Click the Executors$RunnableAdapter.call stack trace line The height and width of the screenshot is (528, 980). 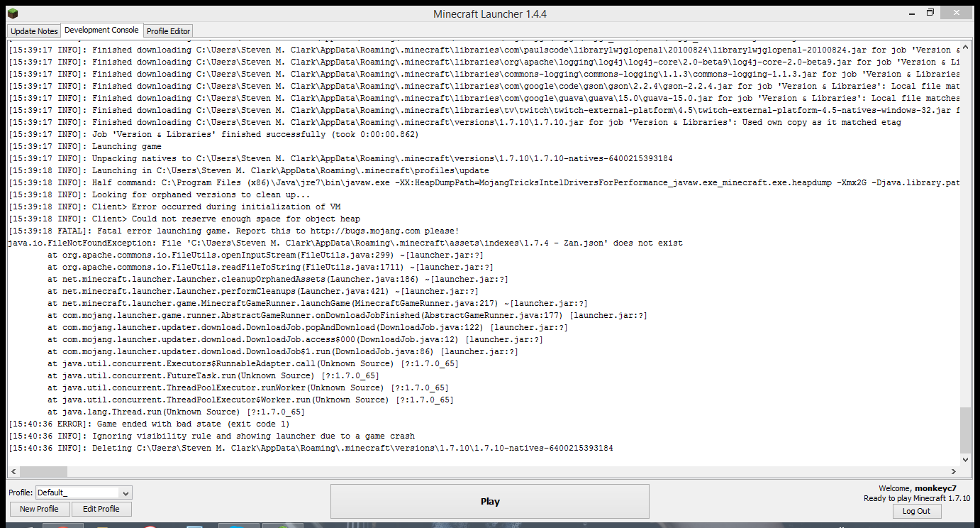click(x=253, y=363)
